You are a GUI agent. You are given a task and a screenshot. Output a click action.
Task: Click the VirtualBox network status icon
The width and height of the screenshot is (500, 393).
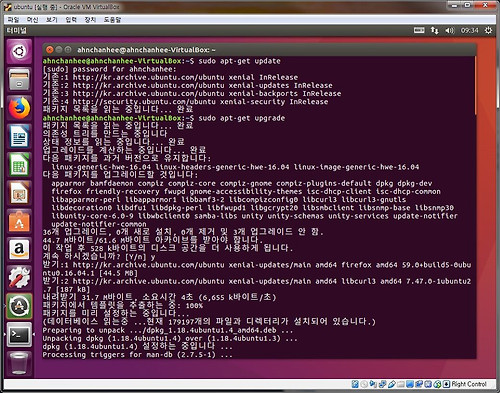pyautogui.click(x=382, y=384)
